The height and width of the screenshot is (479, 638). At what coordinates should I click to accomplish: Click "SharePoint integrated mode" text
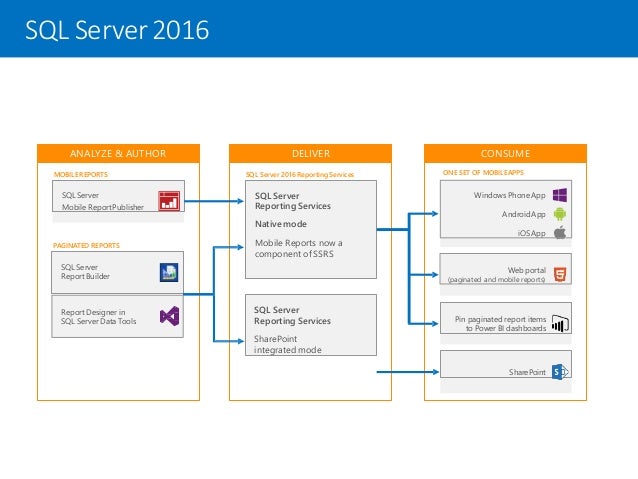point(288,344)
